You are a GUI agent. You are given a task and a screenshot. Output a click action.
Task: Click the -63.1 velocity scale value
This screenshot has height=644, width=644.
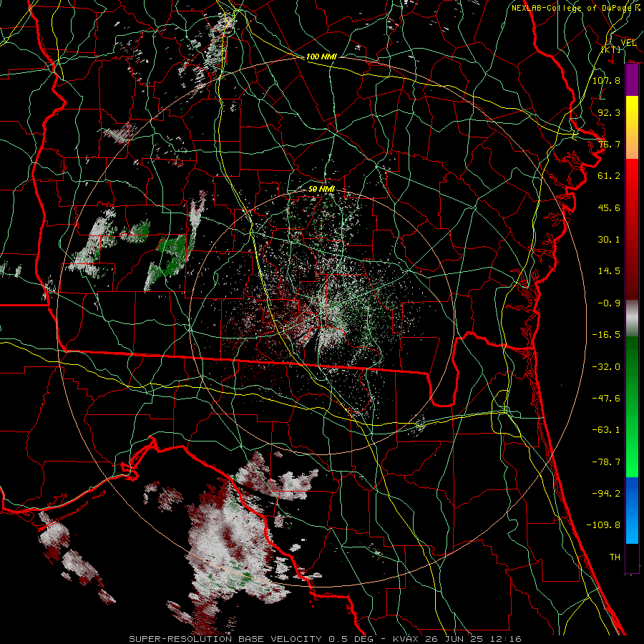606,430
